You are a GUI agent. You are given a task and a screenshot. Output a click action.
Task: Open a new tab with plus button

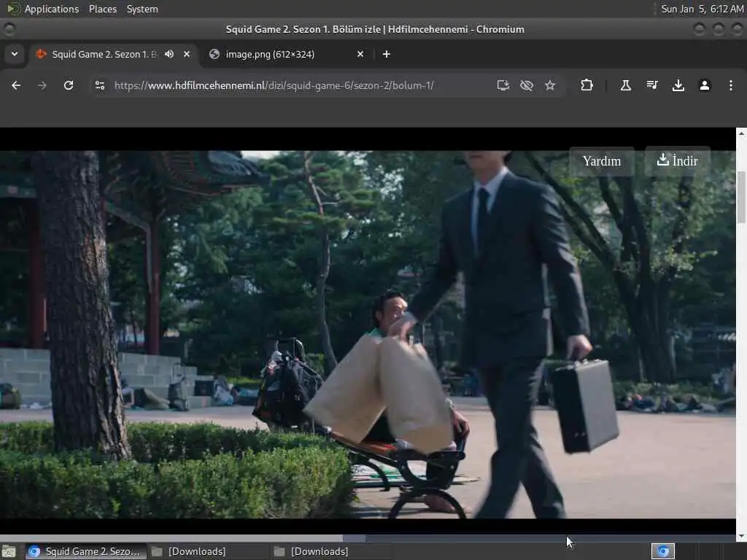pos(387,54)
